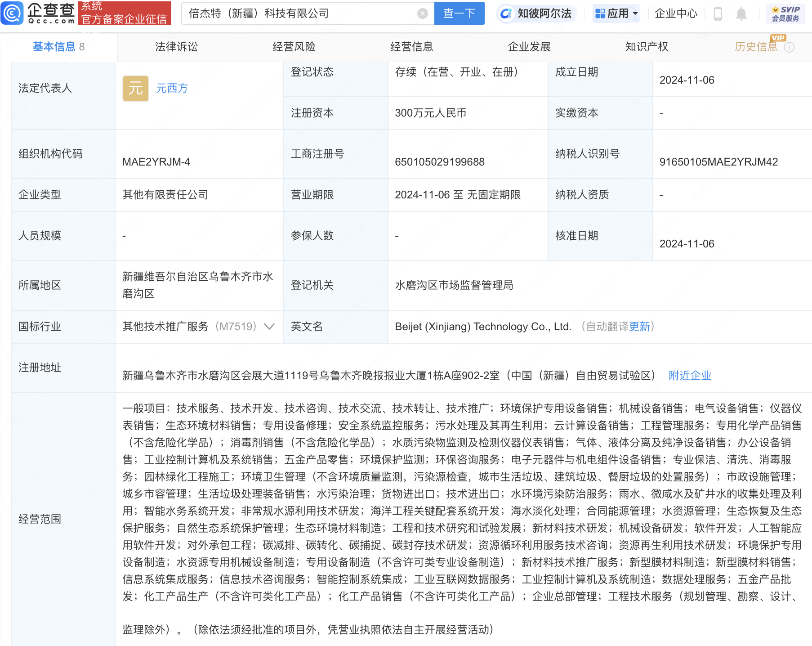Select registration number 650105029199688

[440, 162]
